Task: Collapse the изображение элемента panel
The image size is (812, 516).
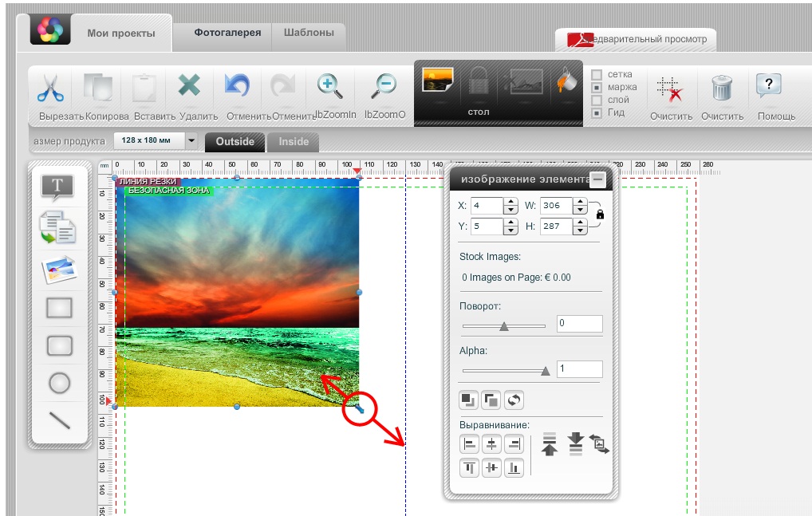Action: [597, 179]
